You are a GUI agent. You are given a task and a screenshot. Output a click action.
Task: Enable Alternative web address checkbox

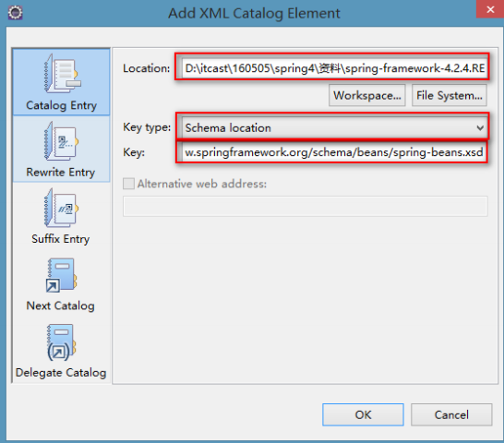pos(128,184)
